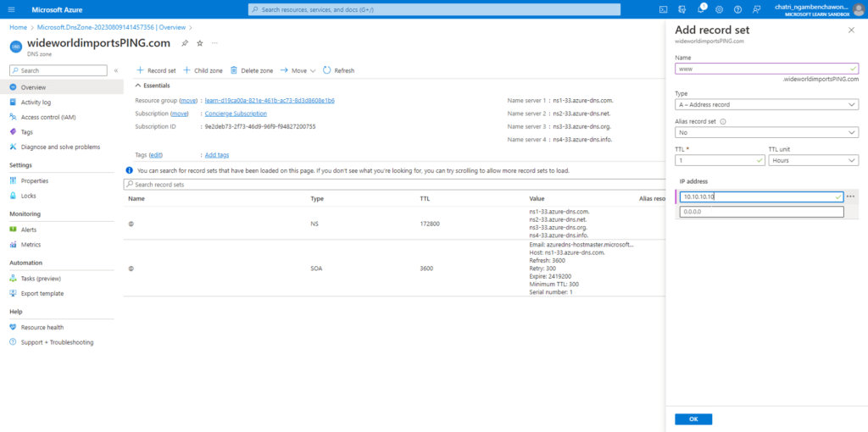Open account menu chatri_ngambenchawon

pyautogui.click(x=821, y=9)
